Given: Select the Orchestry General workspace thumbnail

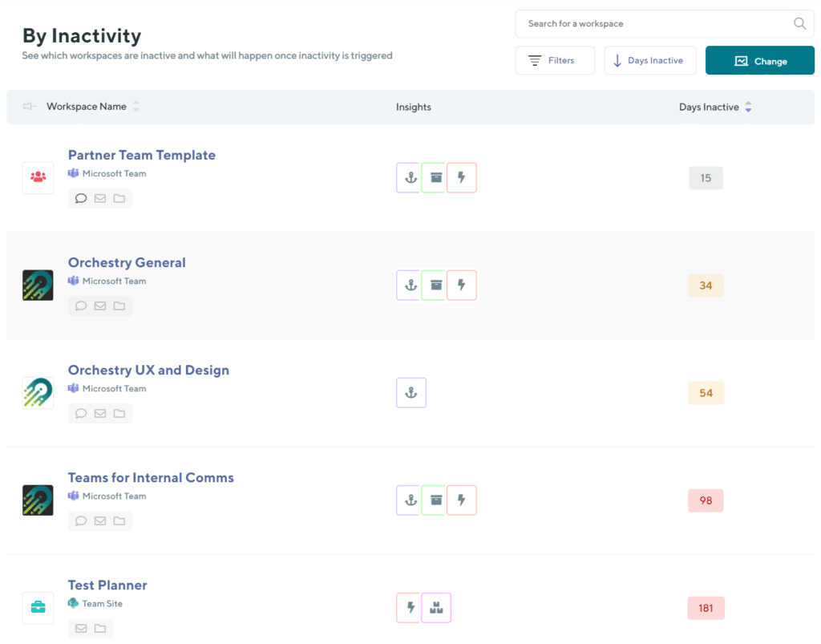Looking at the screenshot, I should click(x=38, y=285).
